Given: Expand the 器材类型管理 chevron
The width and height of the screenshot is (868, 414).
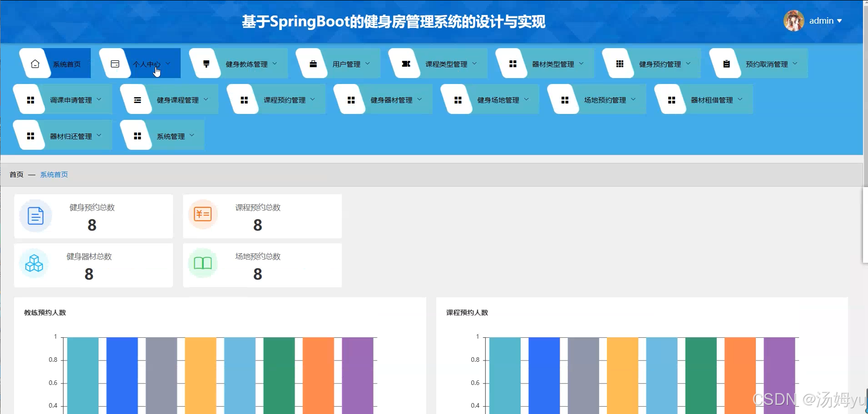Looking at the screenshot, I should pos(581,64).
